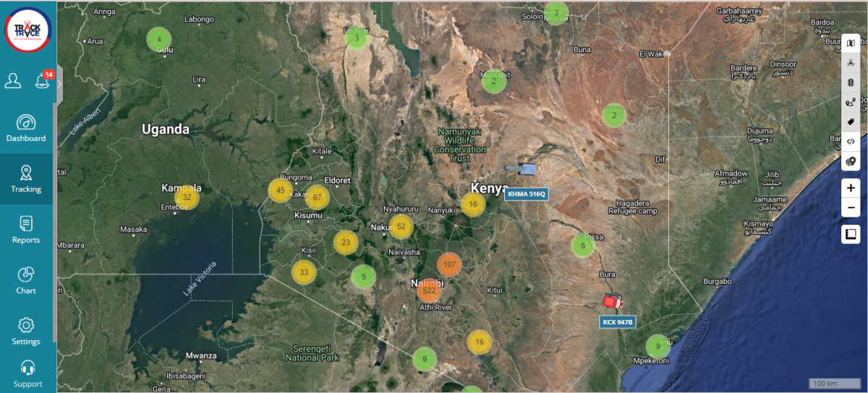Zoom out on the map
Screen dimensions: 868x393
pos(851,208)
